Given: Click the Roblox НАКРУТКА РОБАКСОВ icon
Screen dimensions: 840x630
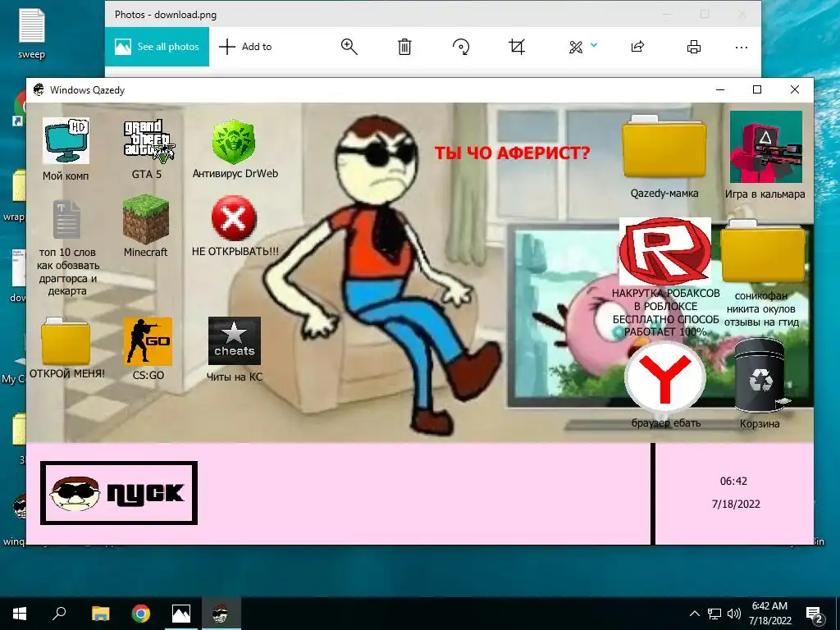Looking at the screenshot, I should (x=665, y=251).
